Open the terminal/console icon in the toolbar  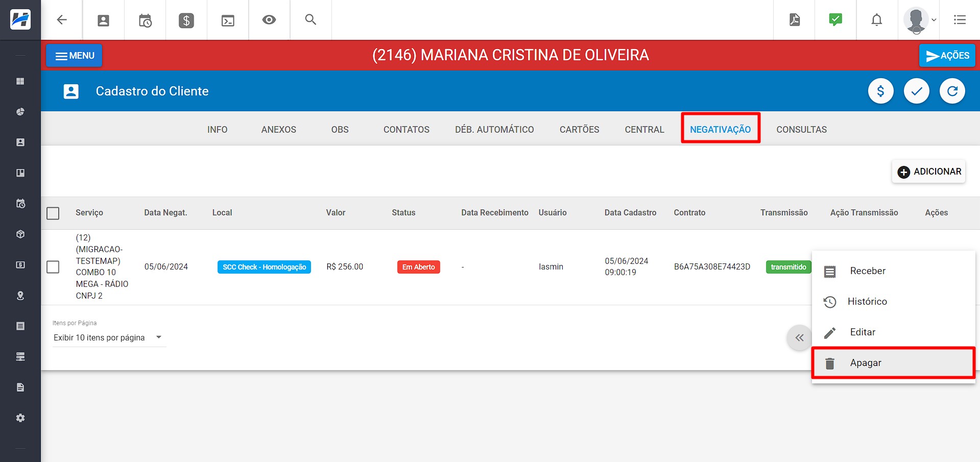pos(228,20)
